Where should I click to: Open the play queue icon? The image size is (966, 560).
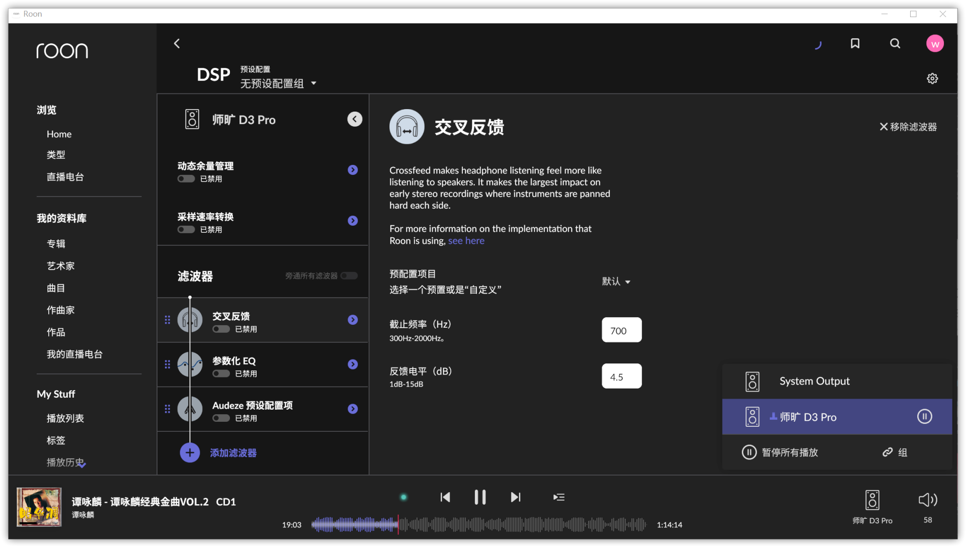pos(558,497)
